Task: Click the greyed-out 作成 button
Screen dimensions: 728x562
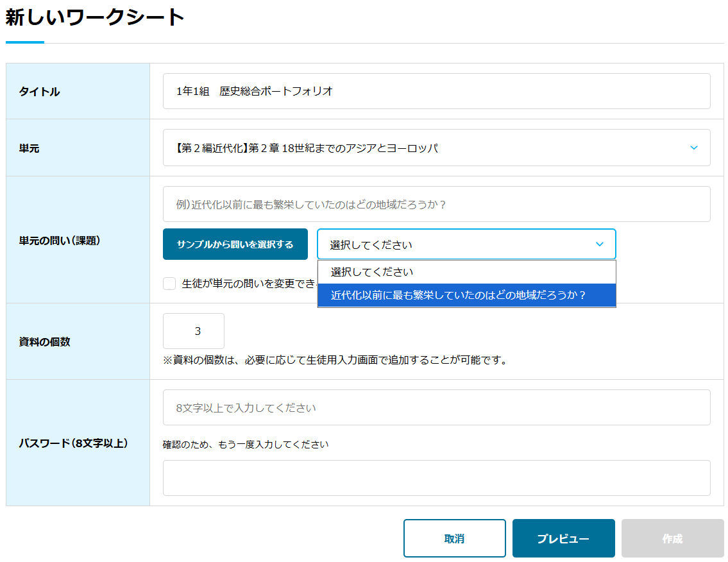Action: coord(672,538)
